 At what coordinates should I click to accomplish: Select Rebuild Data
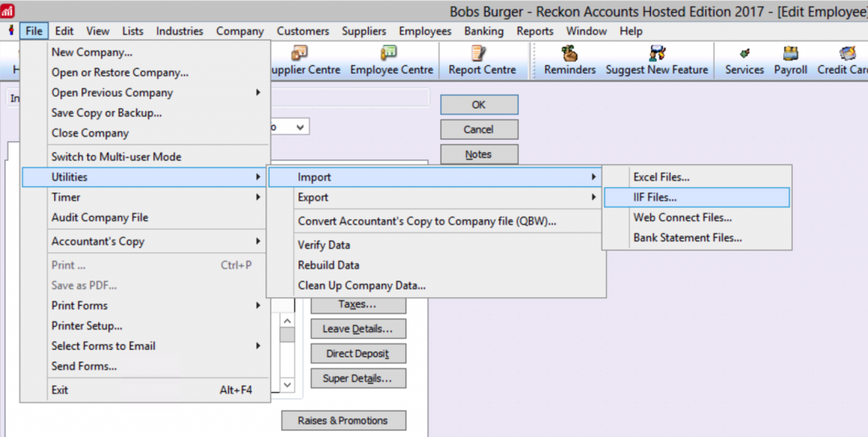437,265
